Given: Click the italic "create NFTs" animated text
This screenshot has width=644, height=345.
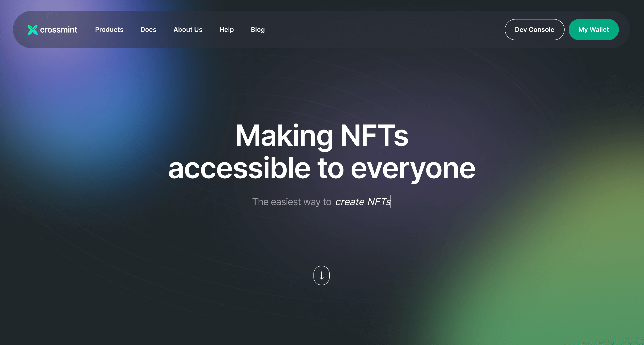Looking at the screenshot, I should [x=363, y=202].
